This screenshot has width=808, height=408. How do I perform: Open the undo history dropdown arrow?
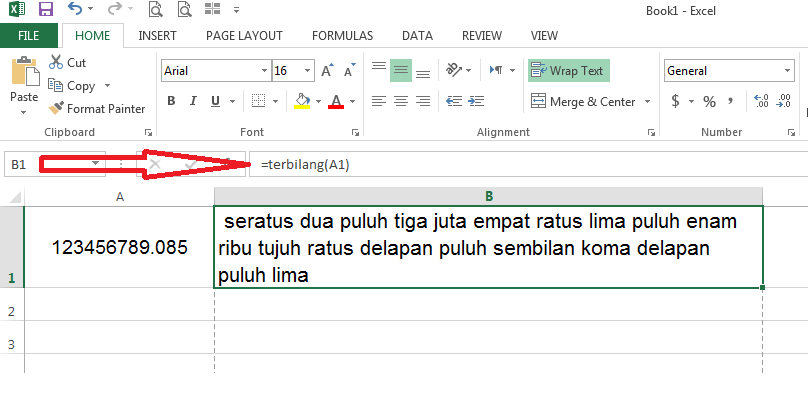(91, 9)
